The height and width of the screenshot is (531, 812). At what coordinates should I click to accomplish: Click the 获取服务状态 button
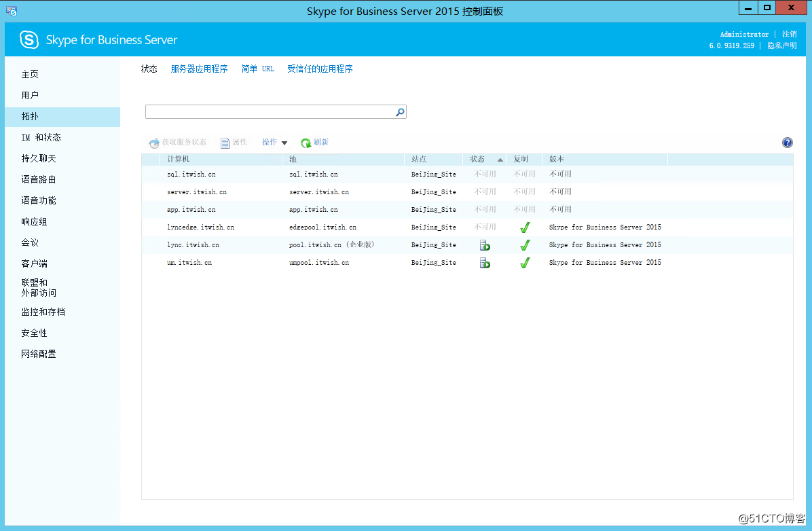pos(178,143)
